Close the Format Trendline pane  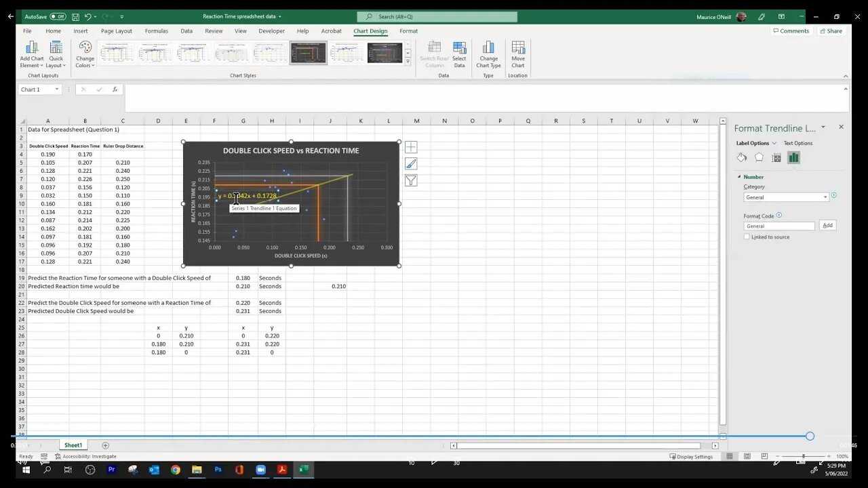(841, 127)
